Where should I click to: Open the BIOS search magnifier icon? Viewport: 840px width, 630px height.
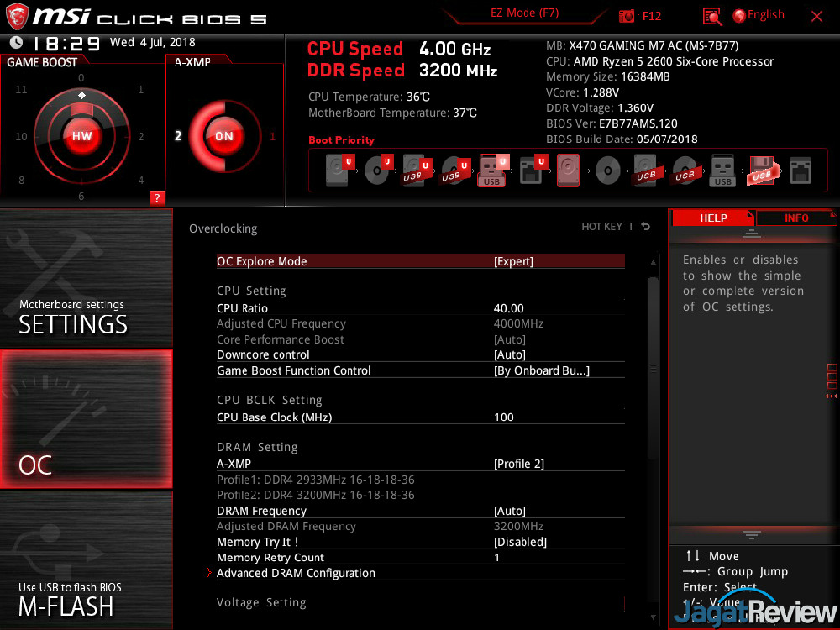712,16
